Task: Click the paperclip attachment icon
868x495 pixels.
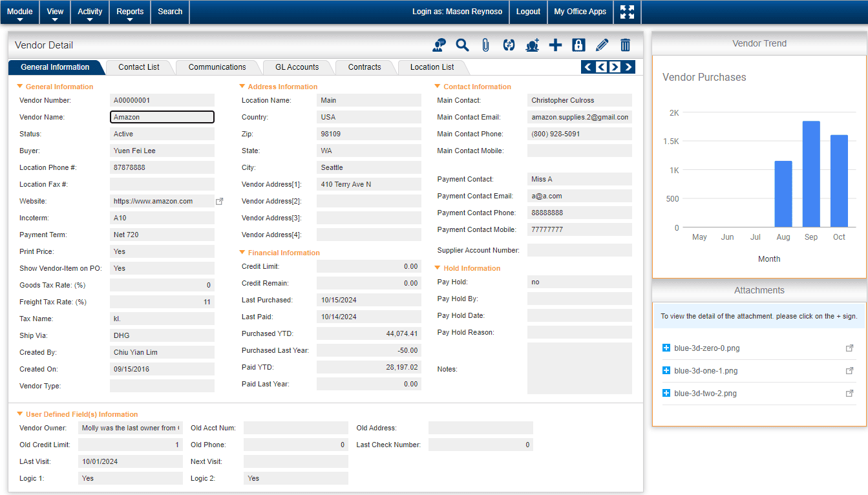Action: (x=485, y=45)
